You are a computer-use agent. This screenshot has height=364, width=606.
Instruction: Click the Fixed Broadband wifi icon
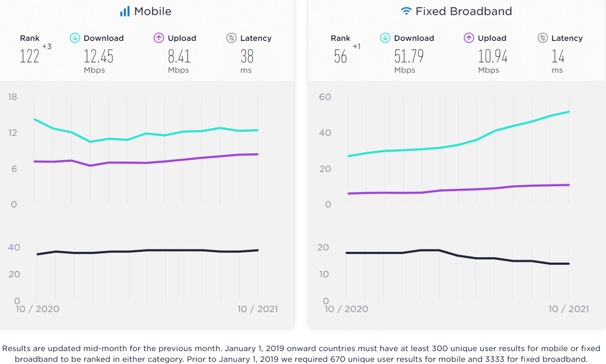point(406,11)
